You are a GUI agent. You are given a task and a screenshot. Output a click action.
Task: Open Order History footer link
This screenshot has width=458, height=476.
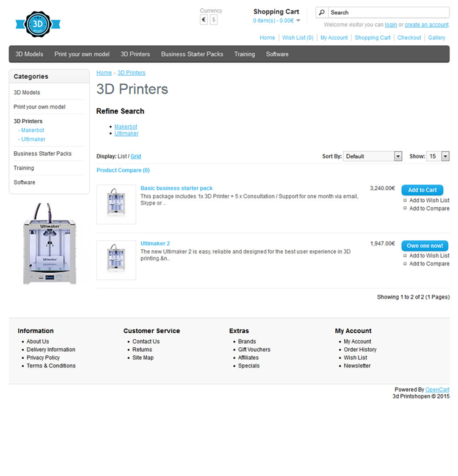coord(360,350)
